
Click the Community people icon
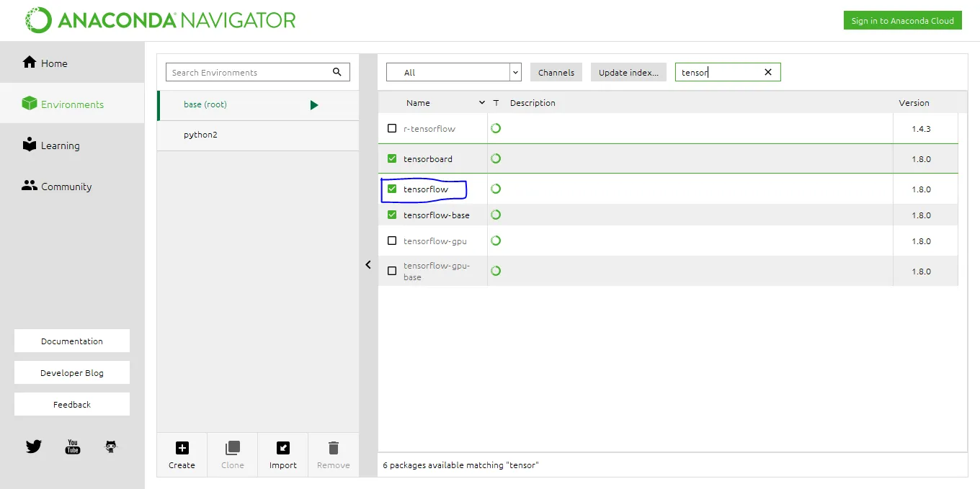point(30,186)
